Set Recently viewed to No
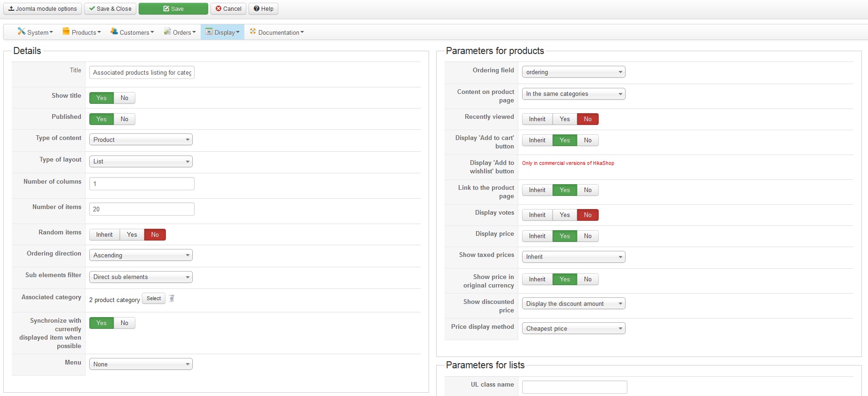This screenshot has height=396, width=868. coord(588,119)
